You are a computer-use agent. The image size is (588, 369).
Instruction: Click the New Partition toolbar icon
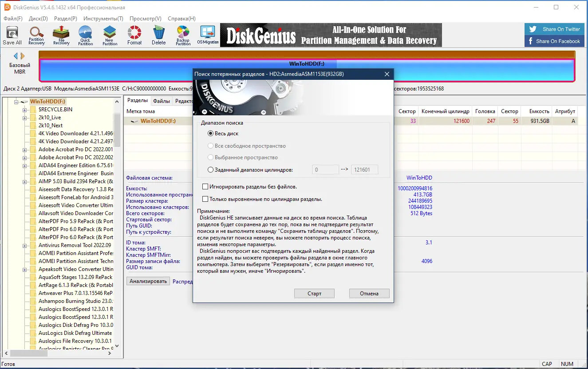tap(110, 35)
